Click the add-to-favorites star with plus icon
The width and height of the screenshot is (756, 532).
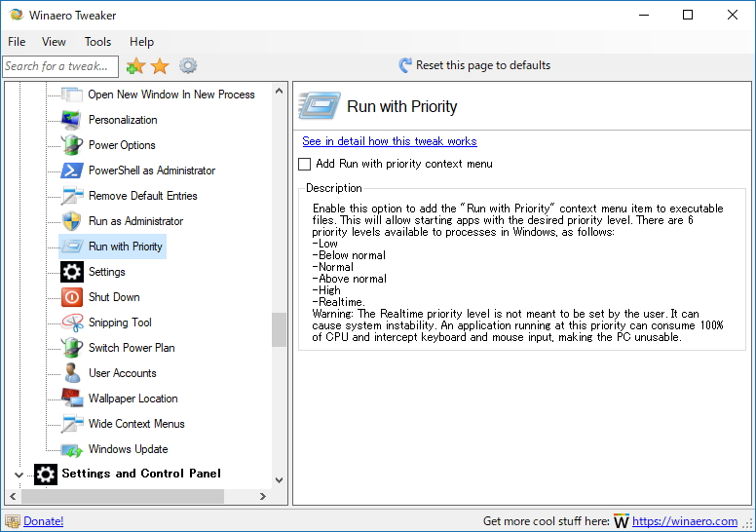[135, 65]
